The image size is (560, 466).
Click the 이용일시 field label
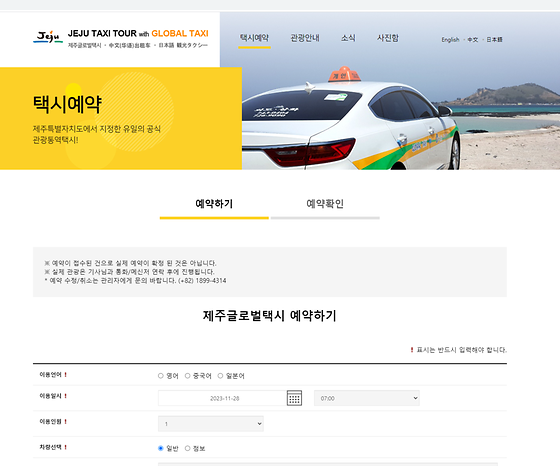[x=50, y=396]
